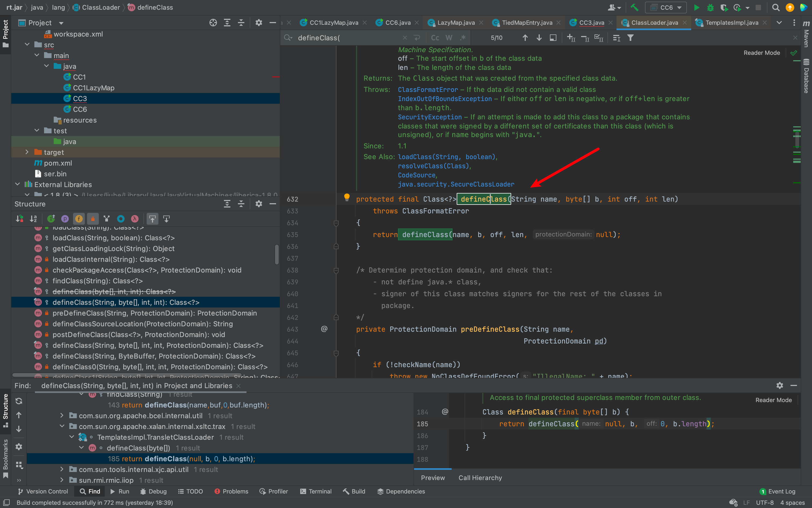Screen dimensions: 812x508
Task: Collapse the main folder
Action: pyautogui.click(x=37, y=55)
